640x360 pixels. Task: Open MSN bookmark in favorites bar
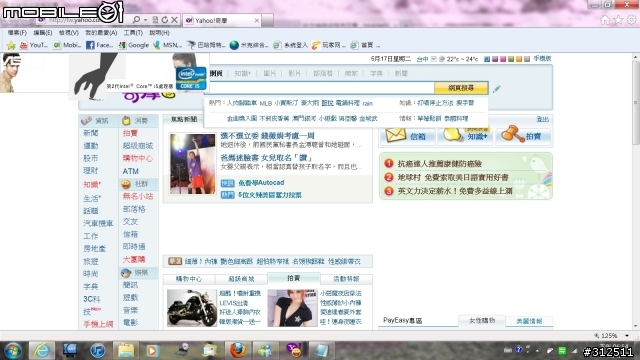tap(167, 45)
